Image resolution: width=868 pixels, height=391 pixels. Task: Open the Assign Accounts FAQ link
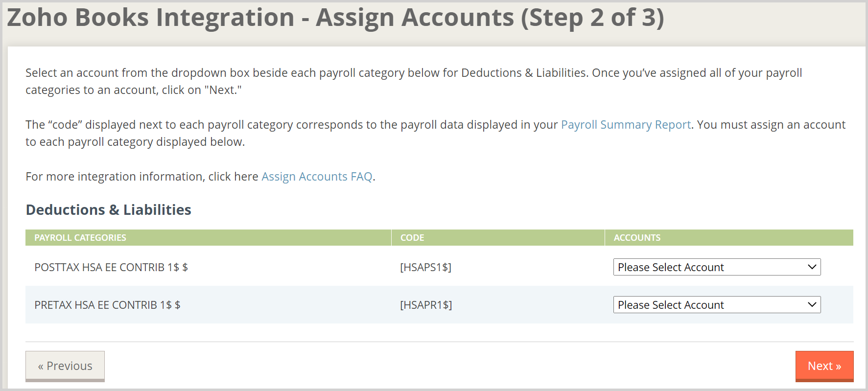tap(316, 176)
